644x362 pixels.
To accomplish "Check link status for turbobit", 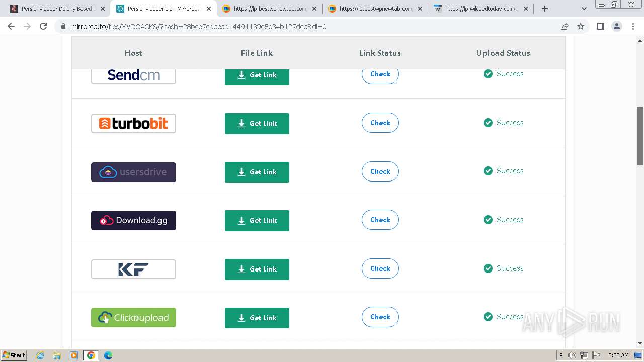I will (x=380, y=123).
